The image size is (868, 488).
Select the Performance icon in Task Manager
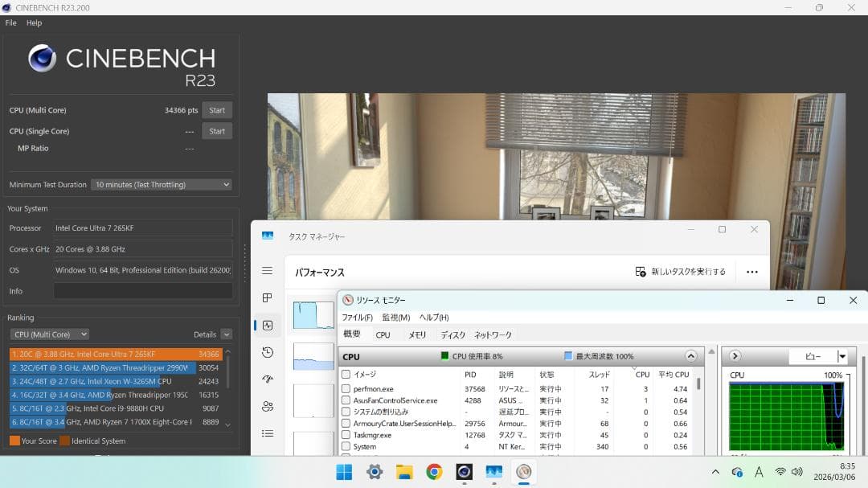click(267, 325)
